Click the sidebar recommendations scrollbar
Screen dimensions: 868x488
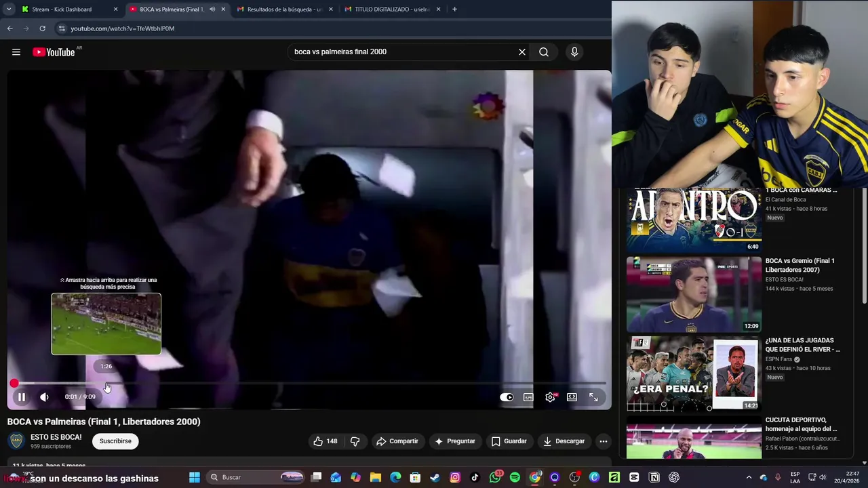pos(865,246)
